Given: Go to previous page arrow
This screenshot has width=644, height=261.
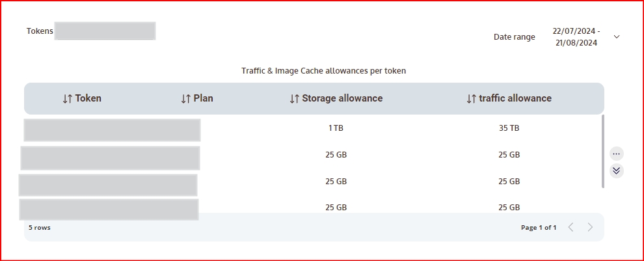Looking at the screenshot, I should (570, 227).
